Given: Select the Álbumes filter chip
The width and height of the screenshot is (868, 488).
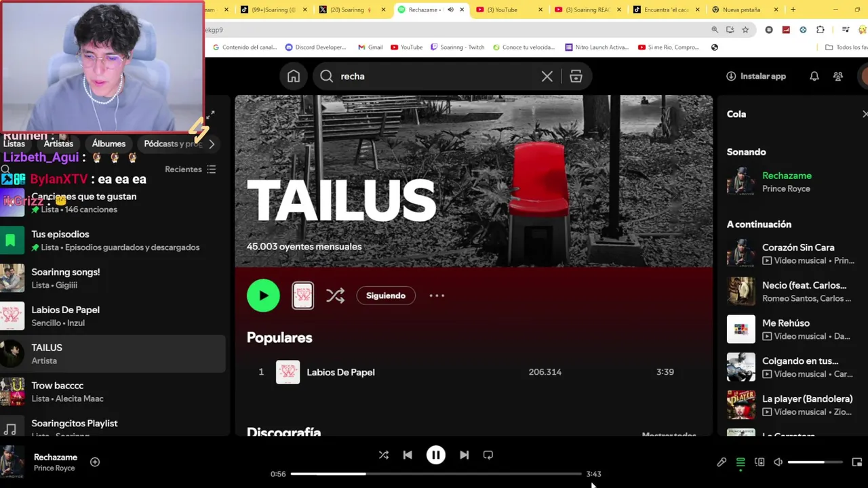Looking at the screenshot, I should [108, 144].
